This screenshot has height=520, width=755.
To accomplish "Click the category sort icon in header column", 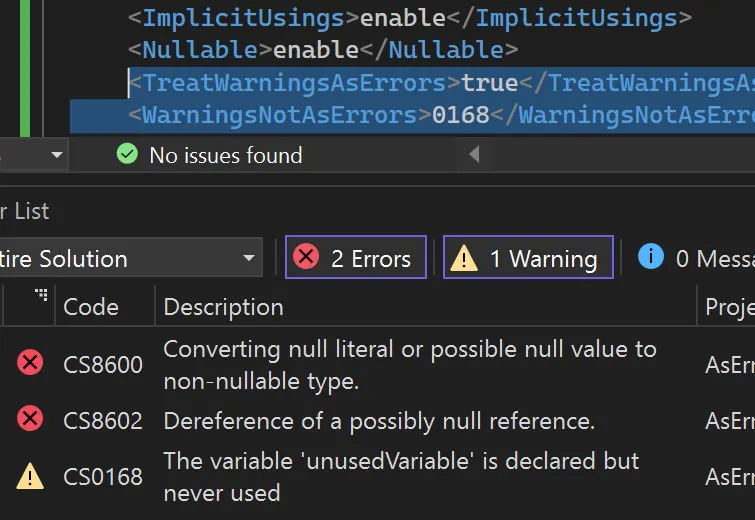I will tap(41, 294).
